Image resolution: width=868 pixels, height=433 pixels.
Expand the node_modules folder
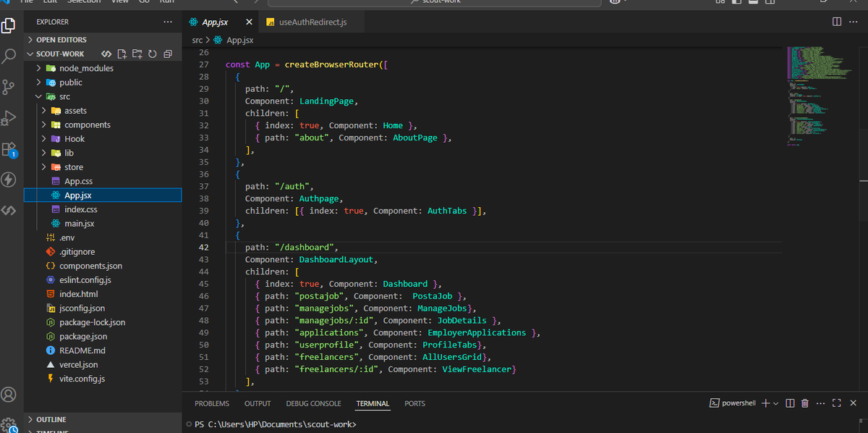pyautogui.click(x=103, y=68)
